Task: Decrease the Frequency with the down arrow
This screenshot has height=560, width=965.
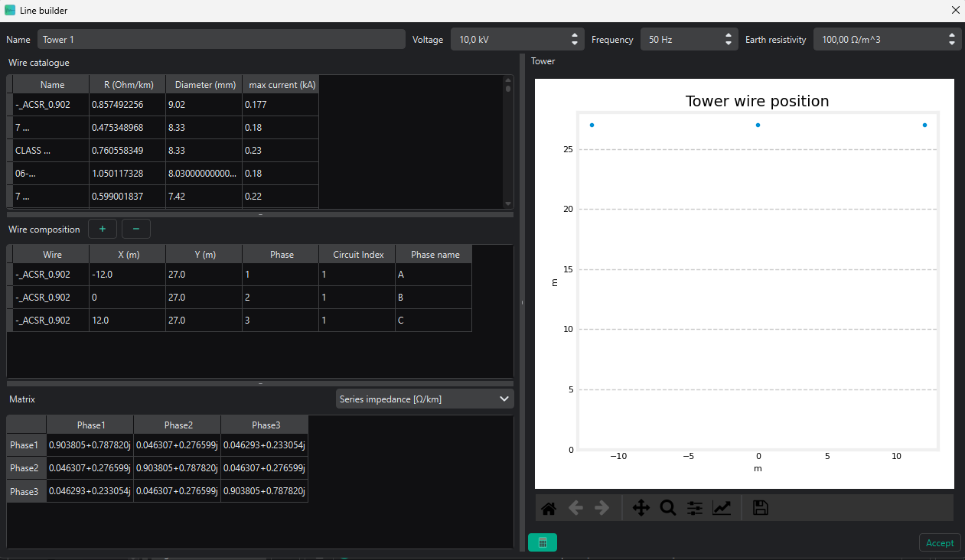Action: click(729, 44)
